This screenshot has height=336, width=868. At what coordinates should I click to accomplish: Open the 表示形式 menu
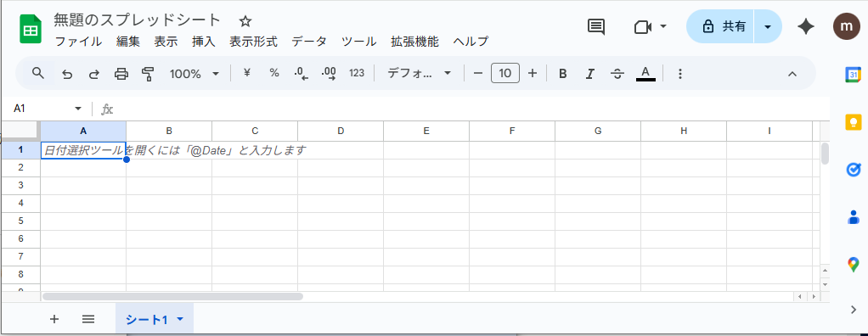pos(254,42)
